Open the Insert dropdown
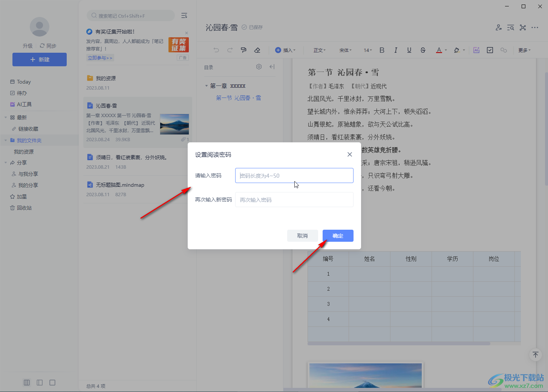 tap(285, 50)
